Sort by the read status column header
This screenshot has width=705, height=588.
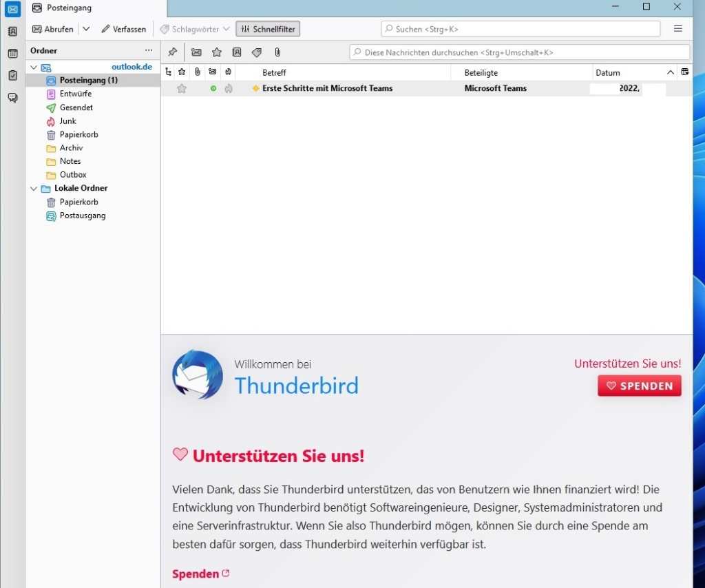tap(213, 72)
